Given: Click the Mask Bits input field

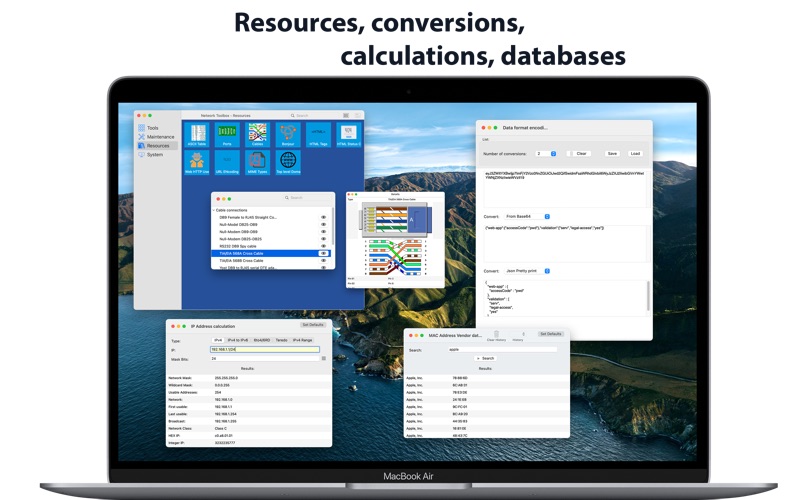Looking at the screenshot, I should 265,359.
